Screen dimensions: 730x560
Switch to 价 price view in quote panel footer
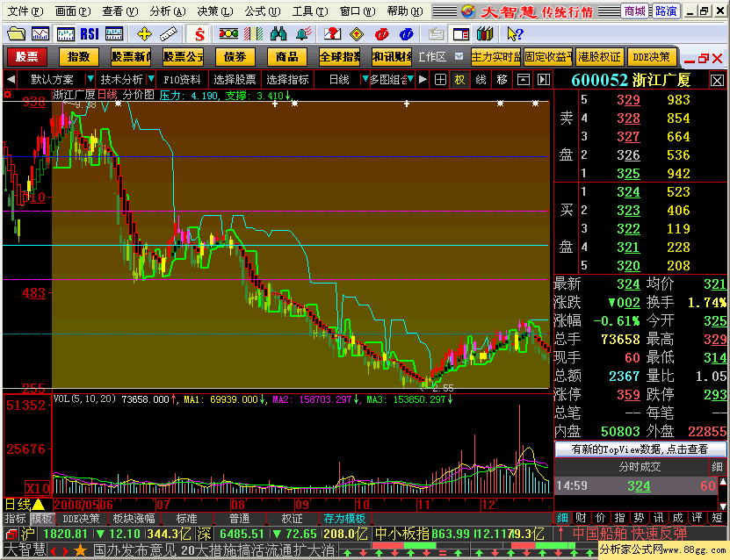tap(601, 518)
